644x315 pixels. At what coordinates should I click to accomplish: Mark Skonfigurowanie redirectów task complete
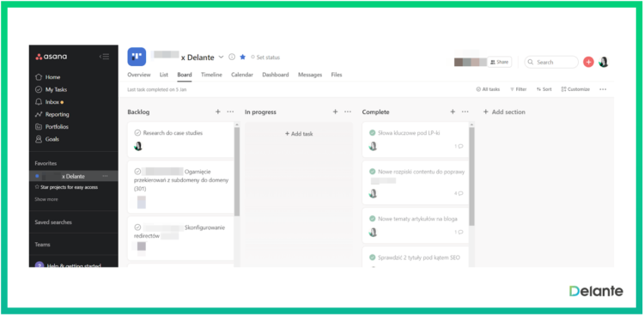[x=137, y=227]
